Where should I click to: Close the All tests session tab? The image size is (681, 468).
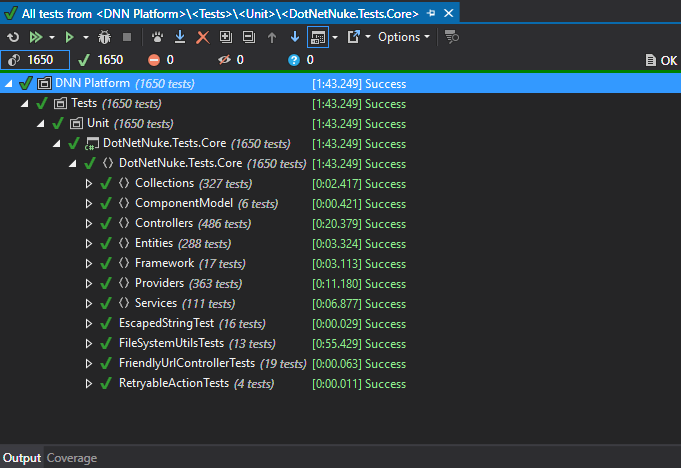pyautogui.click(x=449, y=13)
